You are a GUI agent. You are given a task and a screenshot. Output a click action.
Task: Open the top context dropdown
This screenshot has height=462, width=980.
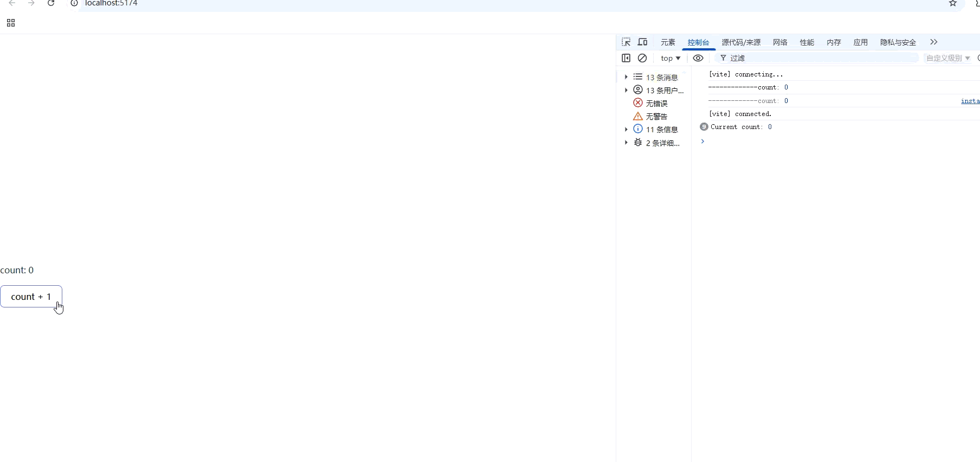pyautogui.click(x=670, y=58)
